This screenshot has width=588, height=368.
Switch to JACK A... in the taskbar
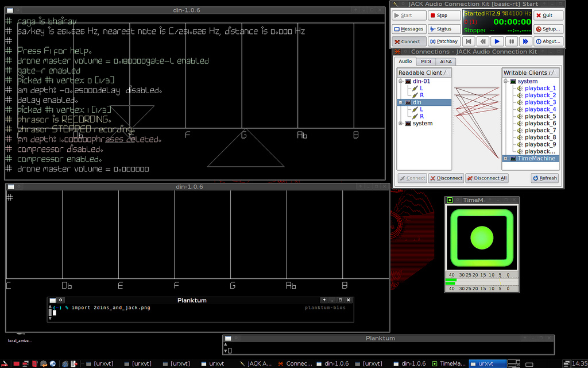[256, 363]
